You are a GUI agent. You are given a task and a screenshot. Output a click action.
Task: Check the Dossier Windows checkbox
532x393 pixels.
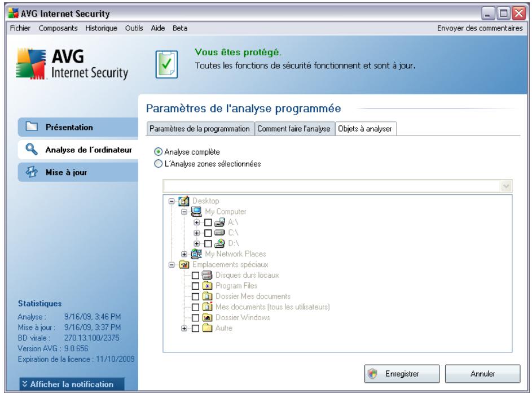pyautogui.click(x=195, y=317)
